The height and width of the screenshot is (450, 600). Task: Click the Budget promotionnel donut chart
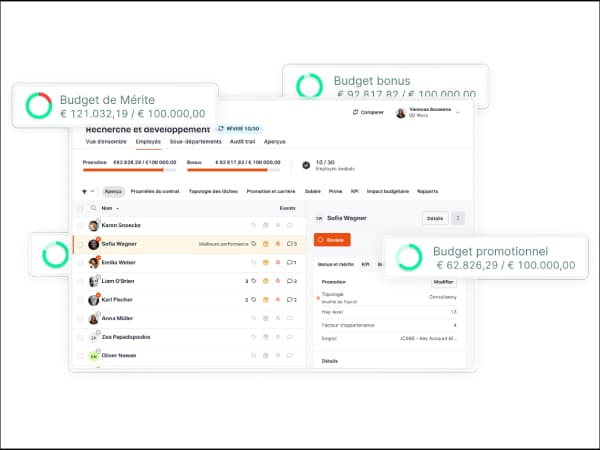pyautogui.click(x=409, y=257)
